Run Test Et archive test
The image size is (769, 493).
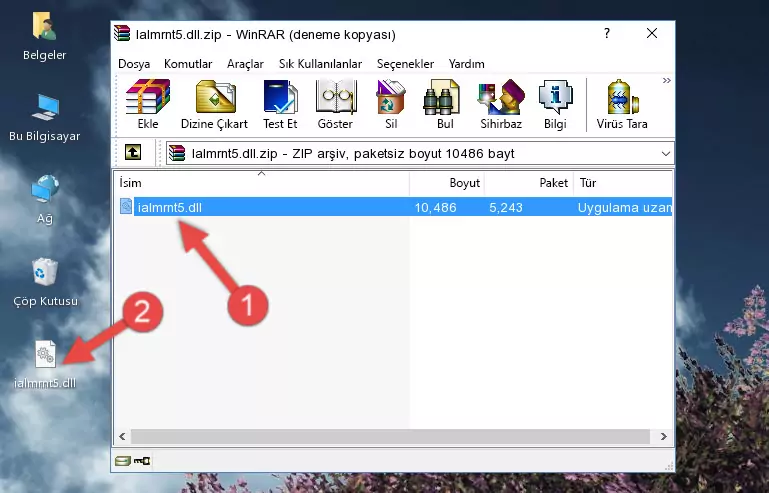click(x=280, y=104)
